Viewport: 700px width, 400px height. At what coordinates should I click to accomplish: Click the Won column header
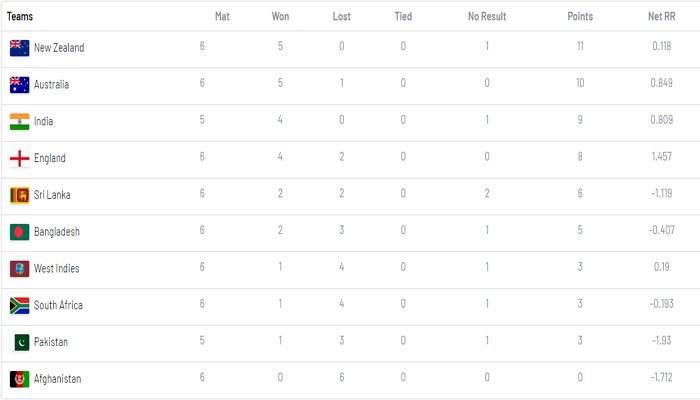(281, 16)
